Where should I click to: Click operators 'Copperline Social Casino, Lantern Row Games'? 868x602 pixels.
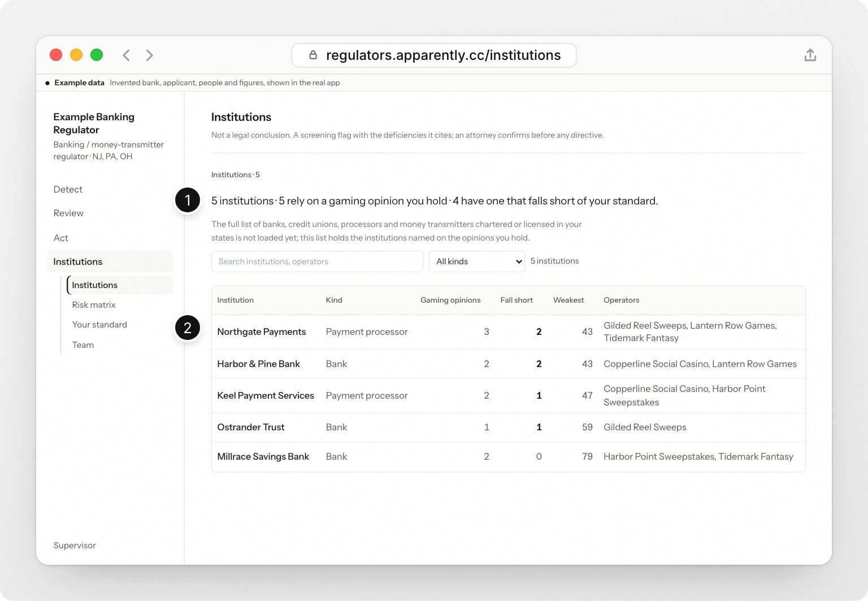[700, 364]
